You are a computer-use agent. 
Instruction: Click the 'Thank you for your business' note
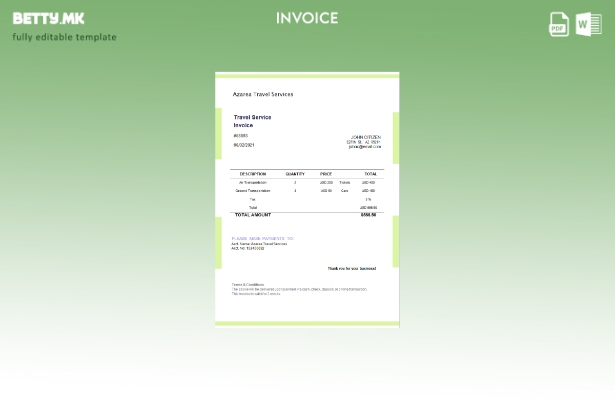click(351, 268)
